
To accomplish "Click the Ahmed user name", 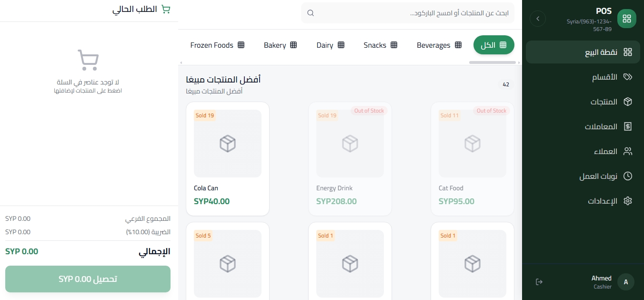I will (601, 278).
